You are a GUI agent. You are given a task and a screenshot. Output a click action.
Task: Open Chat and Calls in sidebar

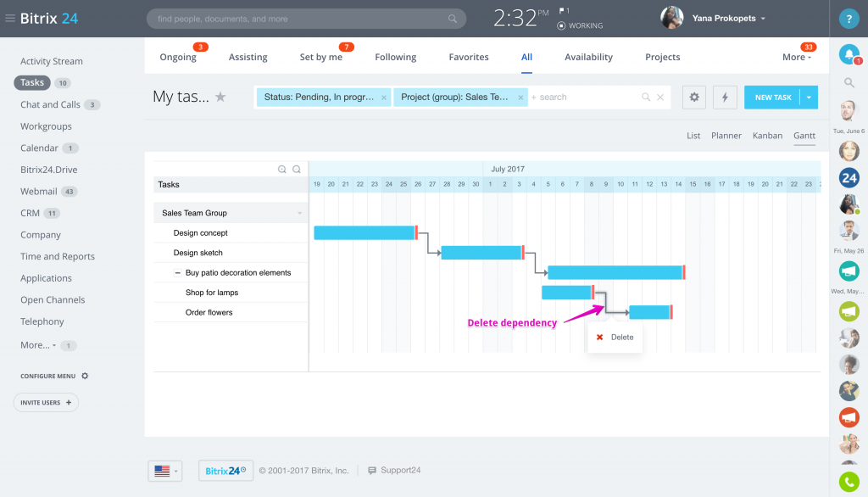coord(50,104)
